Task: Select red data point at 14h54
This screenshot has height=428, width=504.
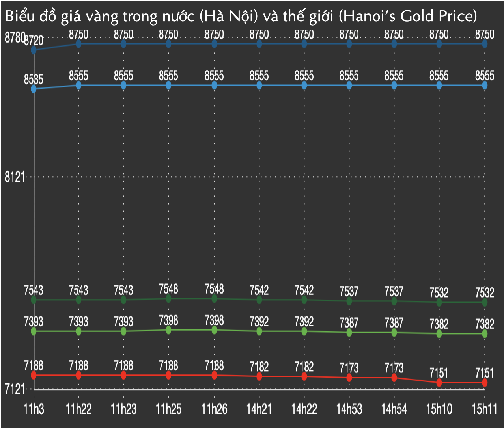Action: (394, 378)
